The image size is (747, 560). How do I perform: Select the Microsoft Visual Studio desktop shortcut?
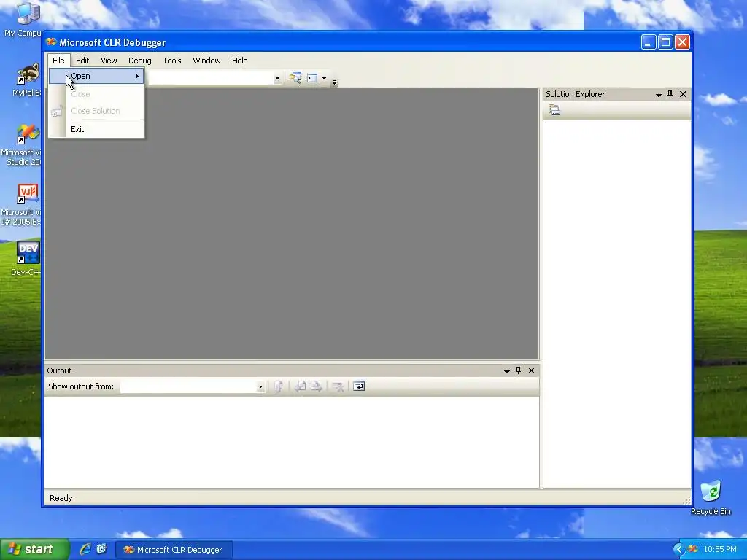21,145
